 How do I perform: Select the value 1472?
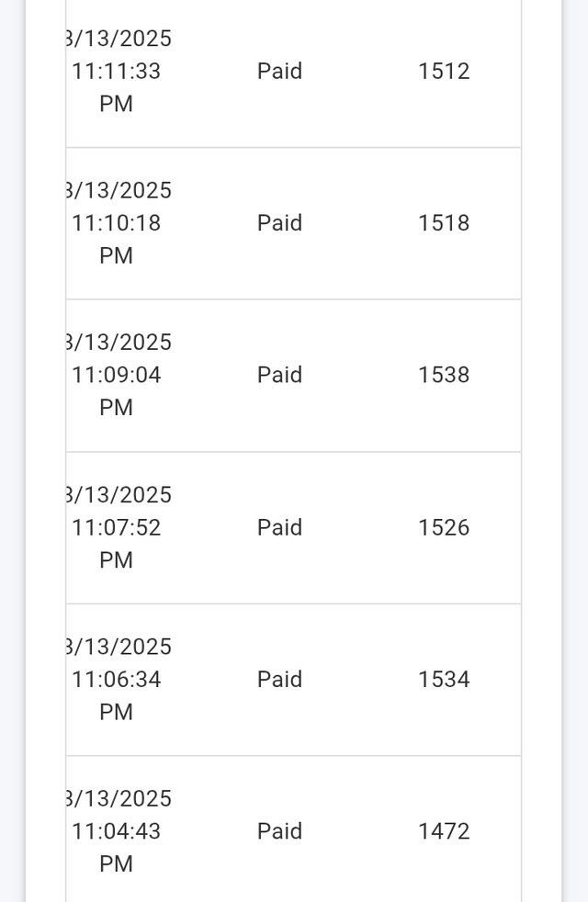(x=444, y=831)
